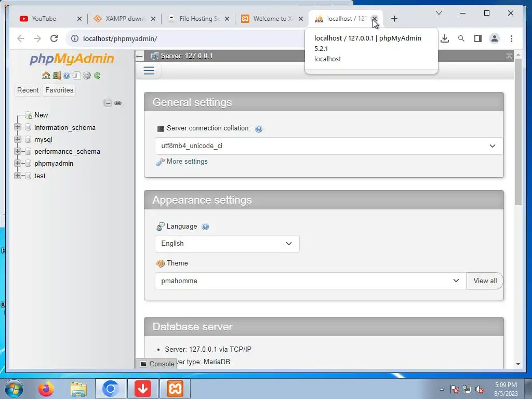532x399 pixels.
Task: Open navigation panel settings gear icon
Action: click(x=87, y=75)
